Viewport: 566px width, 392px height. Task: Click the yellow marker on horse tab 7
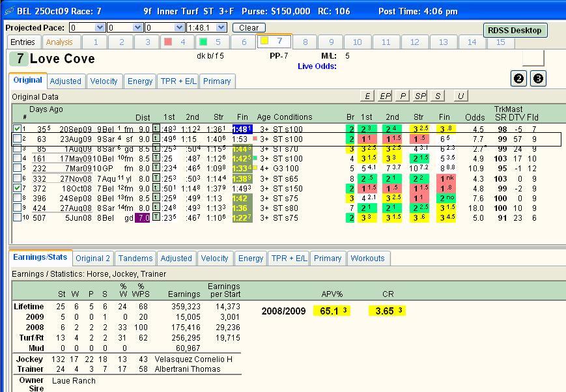pos(264,41)
